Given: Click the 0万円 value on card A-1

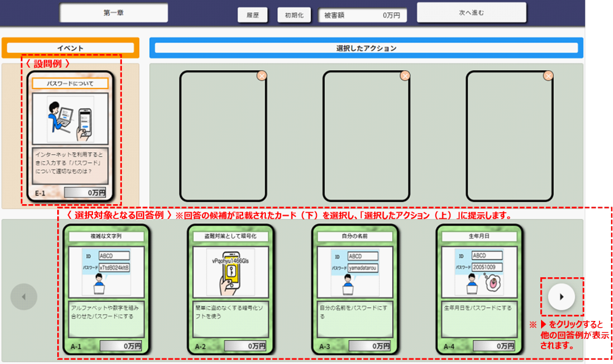Looking at the screenshot, I should [x=121, y=346].
